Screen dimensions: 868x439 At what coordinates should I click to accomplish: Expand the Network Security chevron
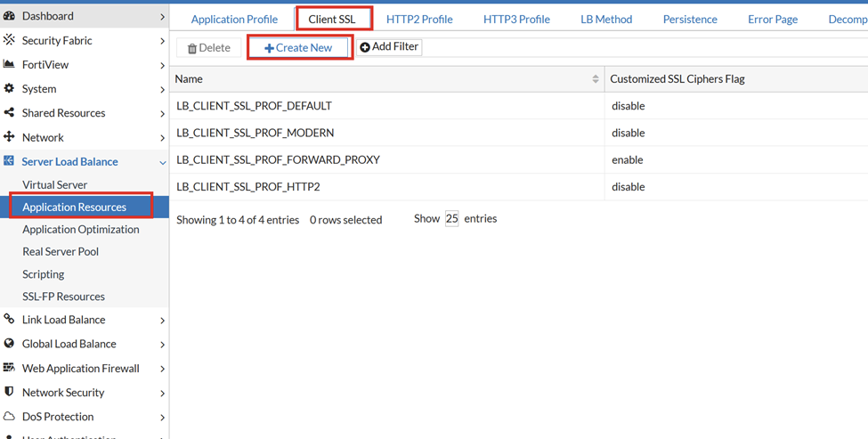pyautogui.click(x=162, y=394)
